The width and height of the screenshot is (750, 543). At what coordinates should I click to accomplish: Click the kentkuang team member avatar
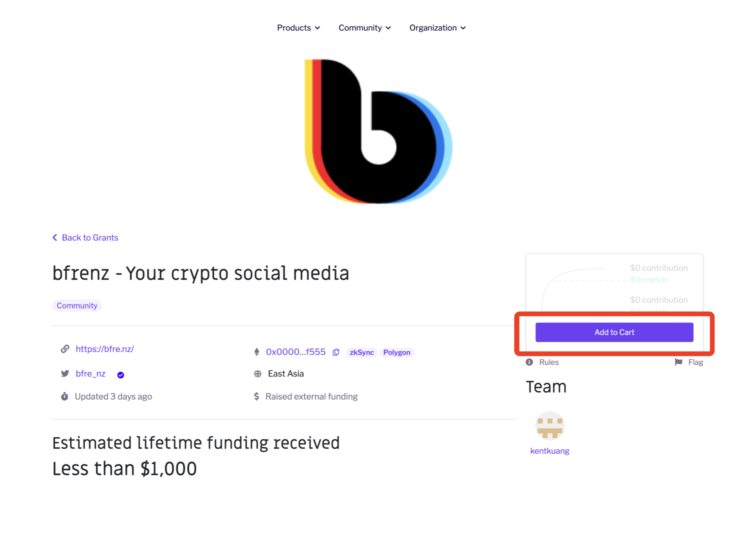549,426
